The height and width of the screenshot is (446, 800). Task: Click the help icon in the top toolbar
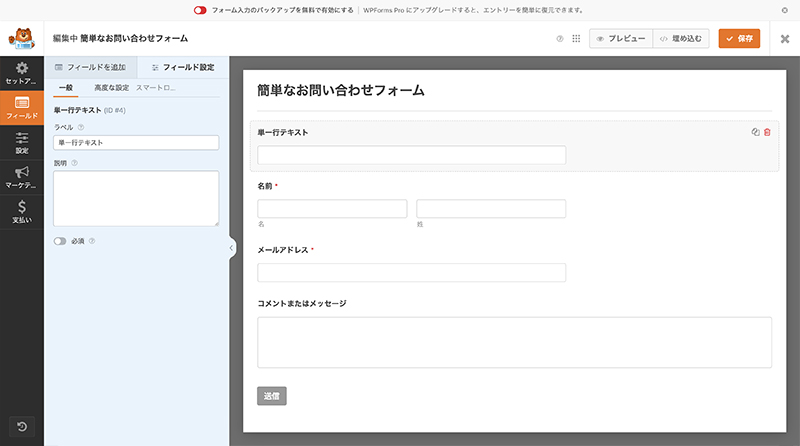(559, 39)
